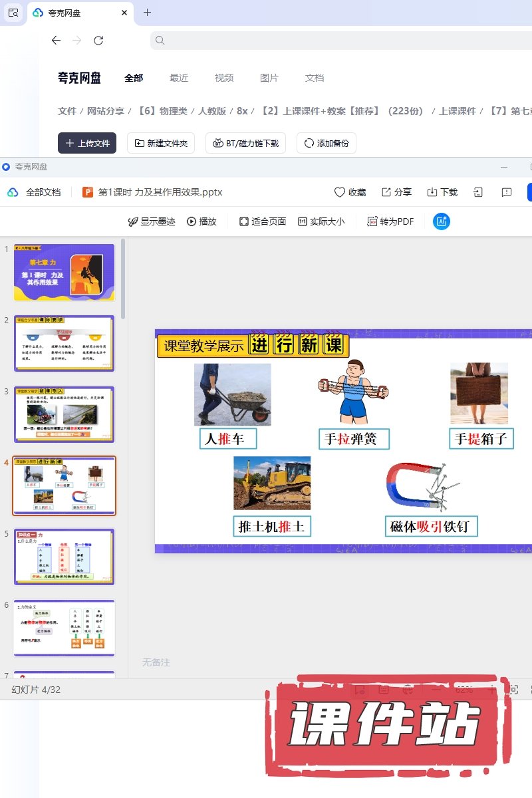Open a new browser tab with the plus icon
This screenshot has width=532, height=798.
tap(148, 13)
